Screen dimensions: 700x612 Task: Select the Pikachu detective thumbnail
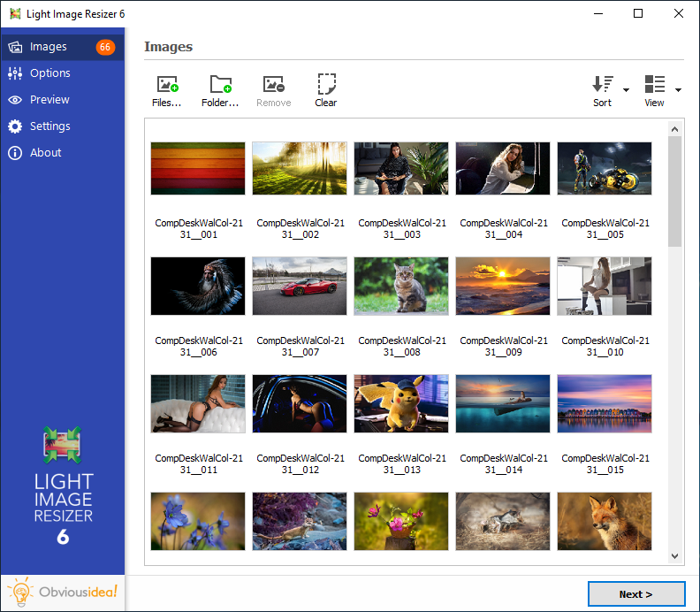(x=401, y=403)
